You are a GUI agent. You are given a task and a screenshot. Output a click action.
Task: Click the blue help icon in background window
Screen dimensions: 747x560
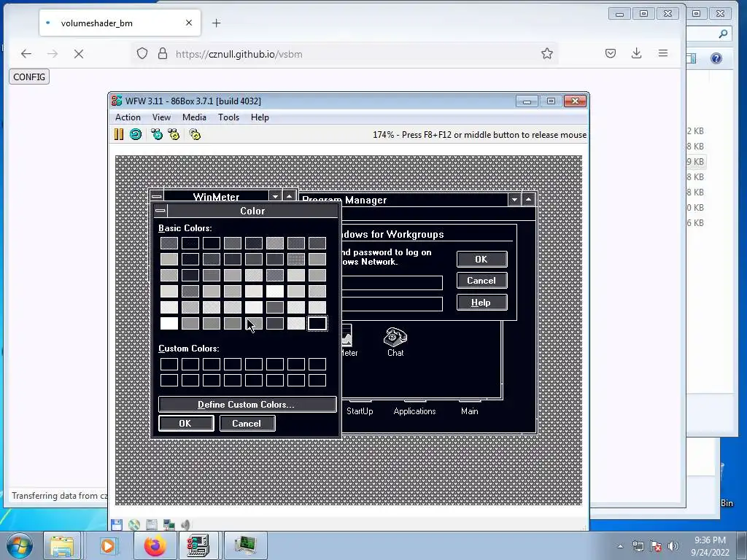click(716, 58)
